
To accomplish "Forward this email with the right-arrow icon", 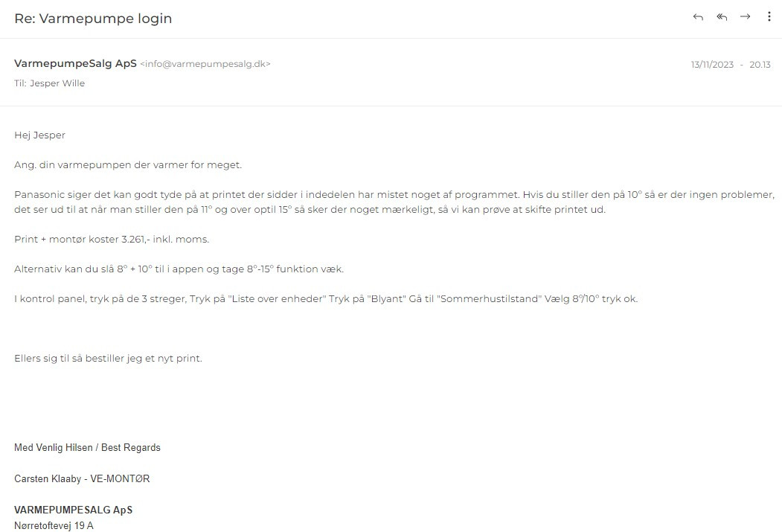I will point(745,17).
